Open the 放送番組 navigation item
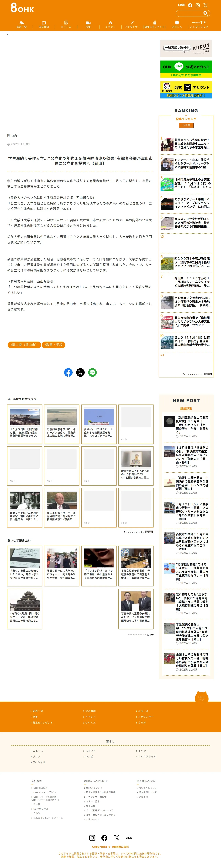 coord(44,25)
